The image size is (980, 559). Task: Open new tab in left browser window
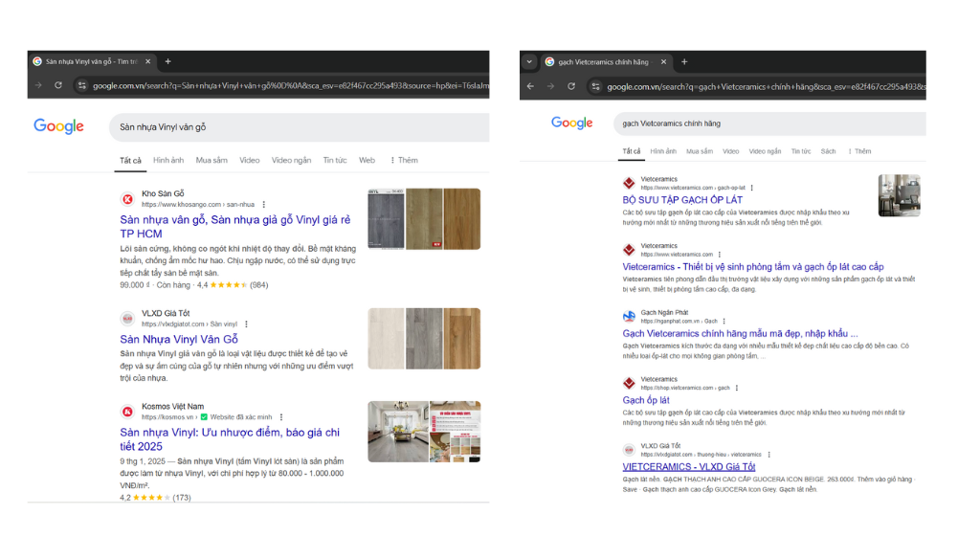[167, 61]
